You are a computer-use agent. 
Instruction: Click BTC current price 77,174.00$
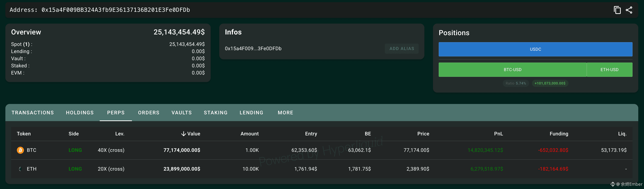pyautogui.click(x=416, y=150)
